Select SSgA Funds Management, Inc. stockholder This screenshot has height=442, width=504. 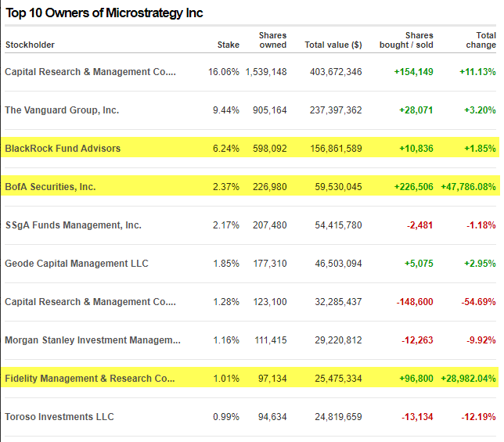click(x=74, y=225)
